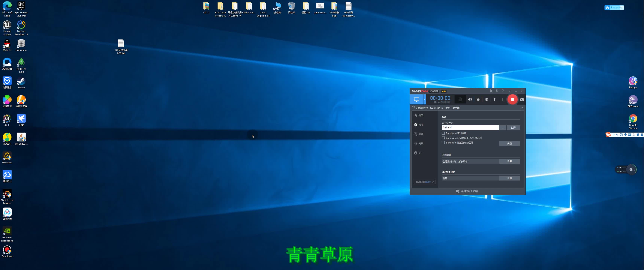Open Sogou soft keyboard icon
The image size is (644, 270).
[630, 135]
